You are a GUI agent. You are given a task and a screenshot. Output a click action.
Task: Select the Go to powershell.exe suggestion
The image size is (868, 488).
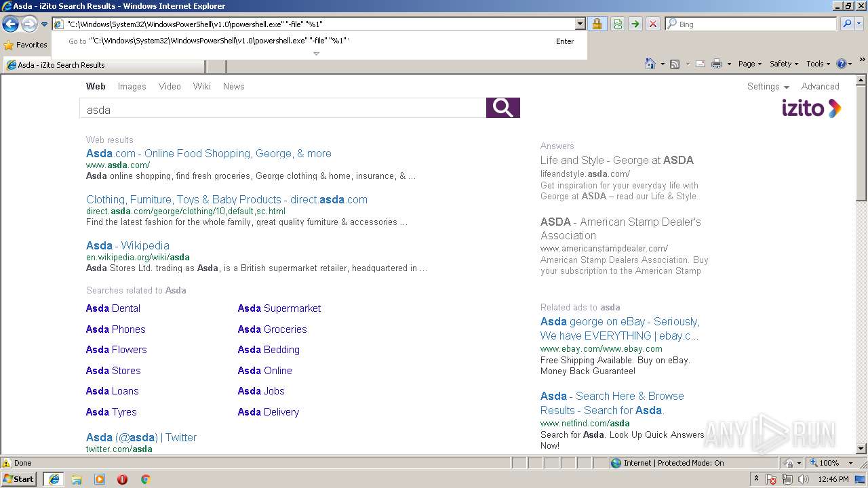click(319, 41)
